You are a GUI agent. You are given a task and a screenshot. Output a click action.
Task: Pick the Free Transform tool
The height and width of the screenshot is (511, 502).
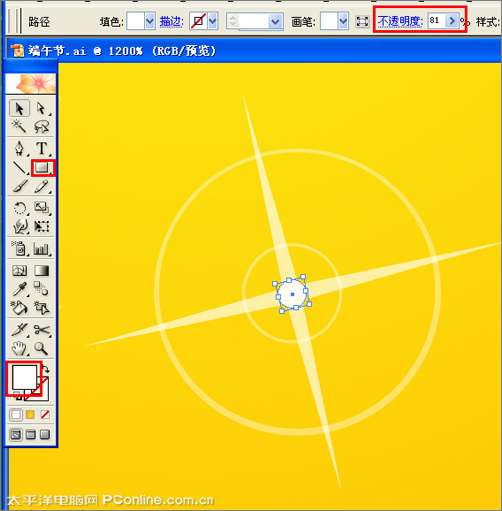tap(41, 227)
